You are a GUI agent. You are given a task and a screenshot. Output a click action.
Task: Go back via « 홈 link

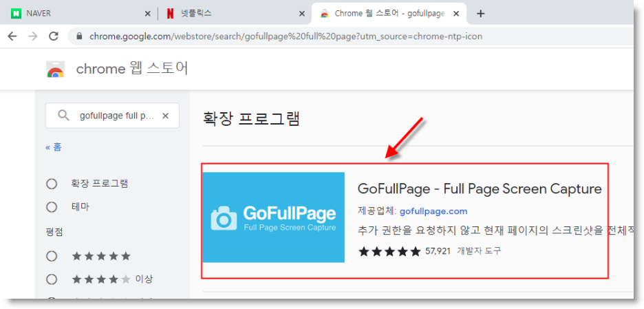pos(54,147)
